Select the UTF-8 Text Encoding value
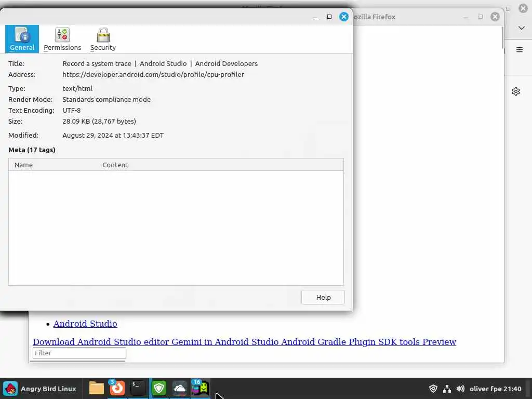The image size is (532, 399). click(x=72, y=110)
